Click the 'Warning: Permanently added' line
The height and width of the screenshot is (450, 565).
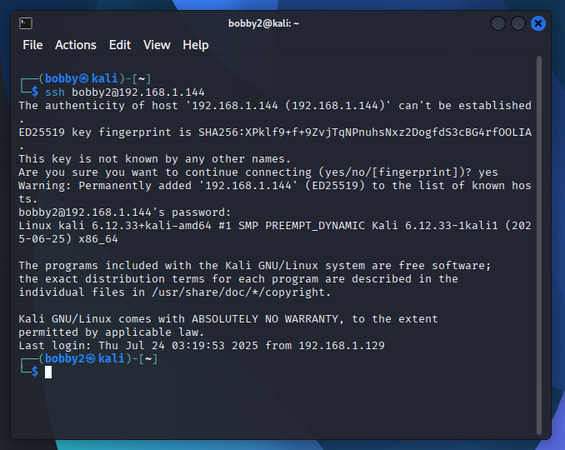click(x=275, y=192)
